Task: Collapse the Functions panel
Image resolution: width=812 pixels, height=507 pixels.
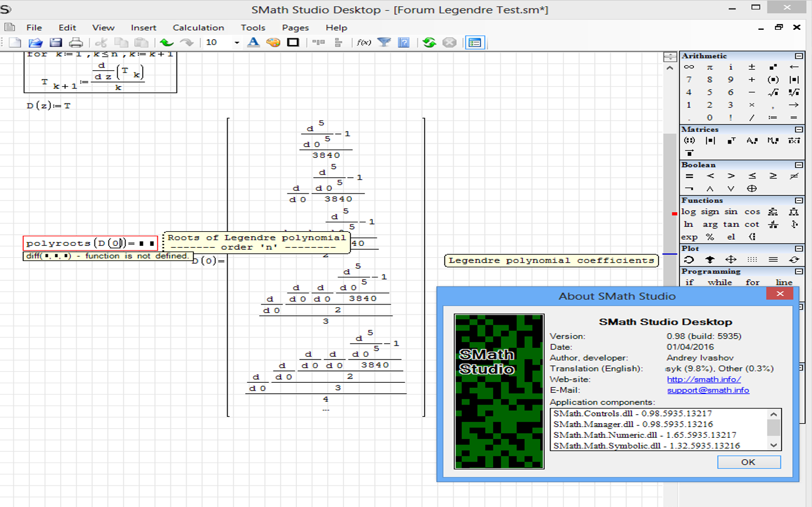Action: [799, 200]
